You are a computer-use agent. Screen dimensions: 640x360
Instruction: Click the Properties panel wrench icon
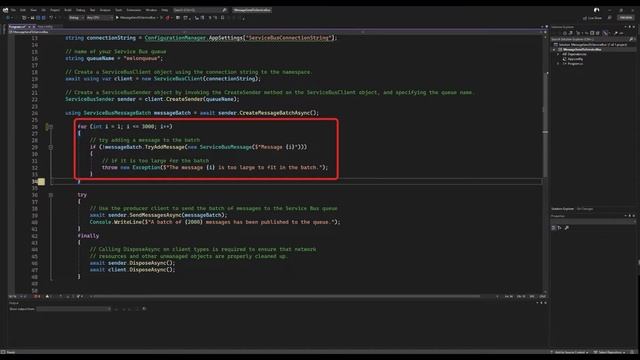(x=567, y=228)
